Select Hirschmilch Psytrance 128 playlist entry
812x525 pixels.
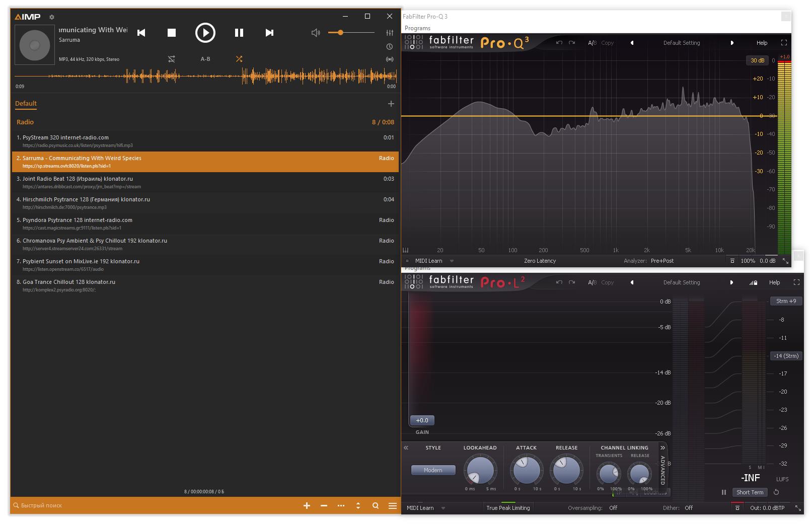coord(205,203)
